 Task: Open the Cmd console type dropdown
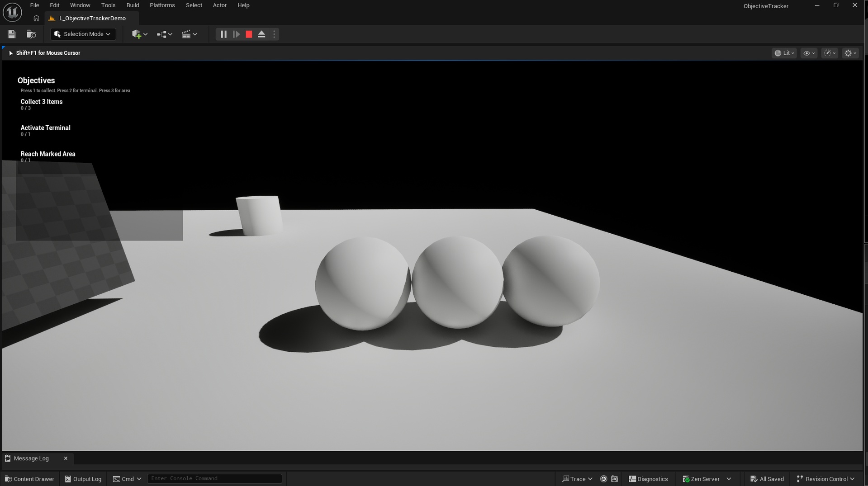(127, 479)
